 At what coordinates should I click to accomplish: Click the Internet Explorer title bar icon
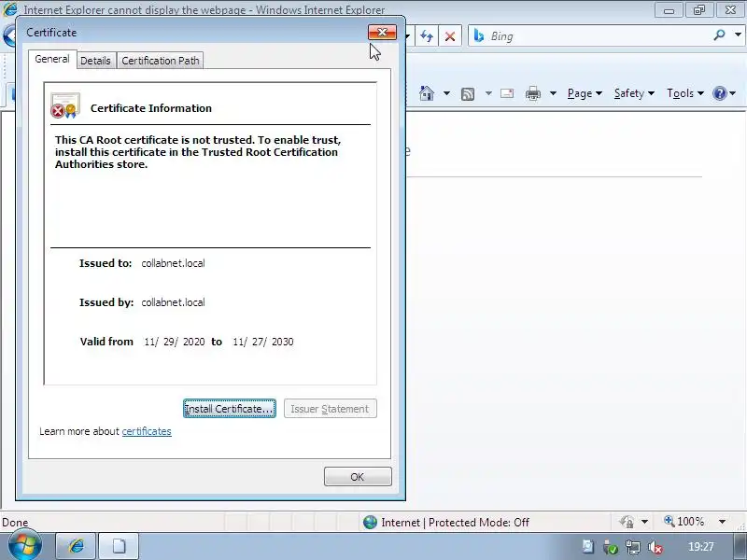click(x=10, y=9)
